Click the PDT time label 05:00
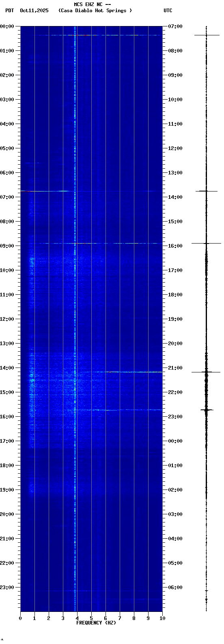Screen dimensions: 224x644 coord(7,148)
